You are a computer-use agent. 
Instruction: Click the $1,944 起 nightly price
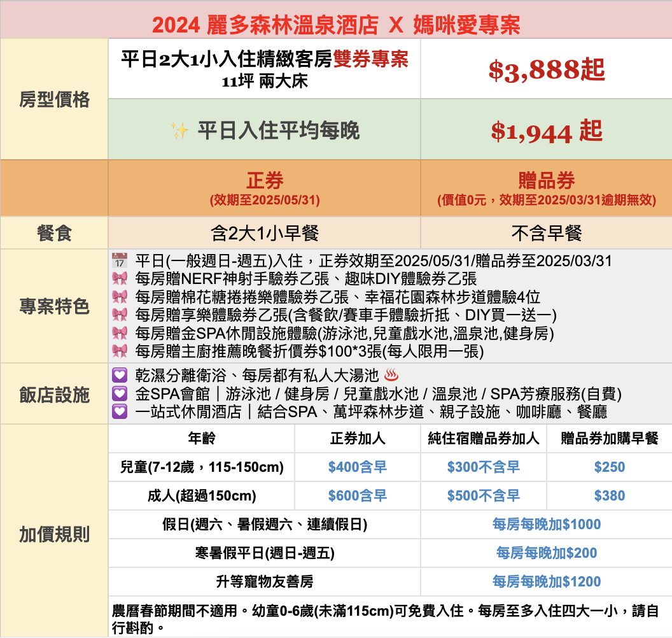click(x=546, y=131)
